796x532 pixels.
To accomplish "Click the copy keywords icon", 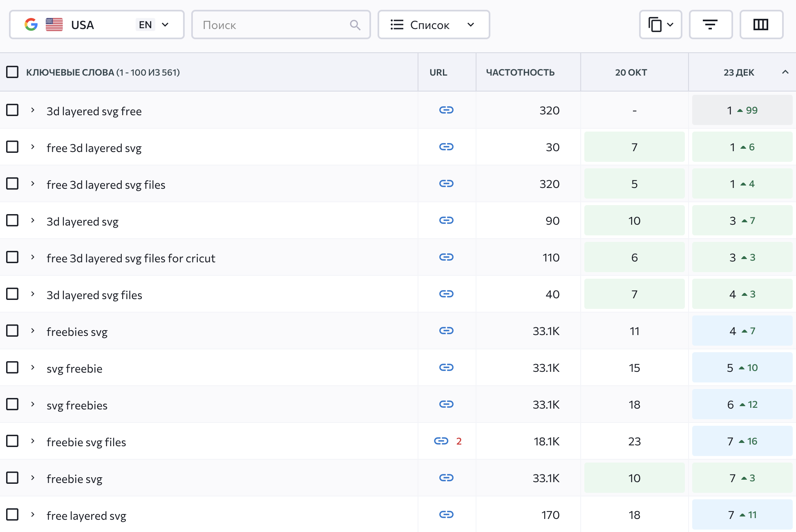I will click(655, 25).
